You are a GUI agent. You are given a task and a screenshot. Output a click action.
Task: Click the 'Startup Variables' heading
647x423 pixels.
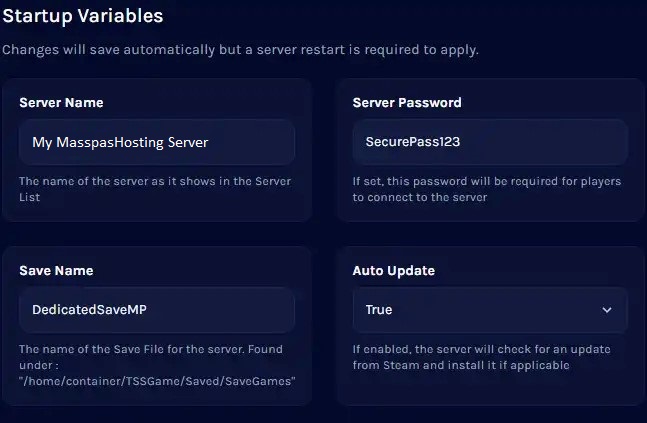[x=83, y=16]
